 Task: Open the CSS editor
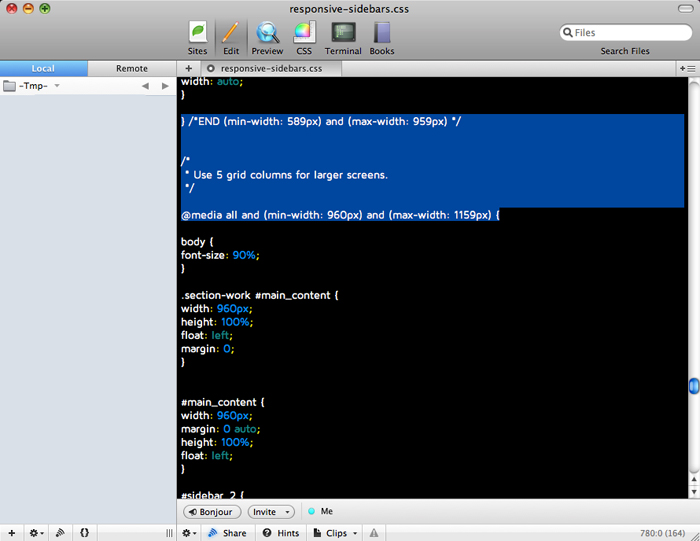[304, 38]
